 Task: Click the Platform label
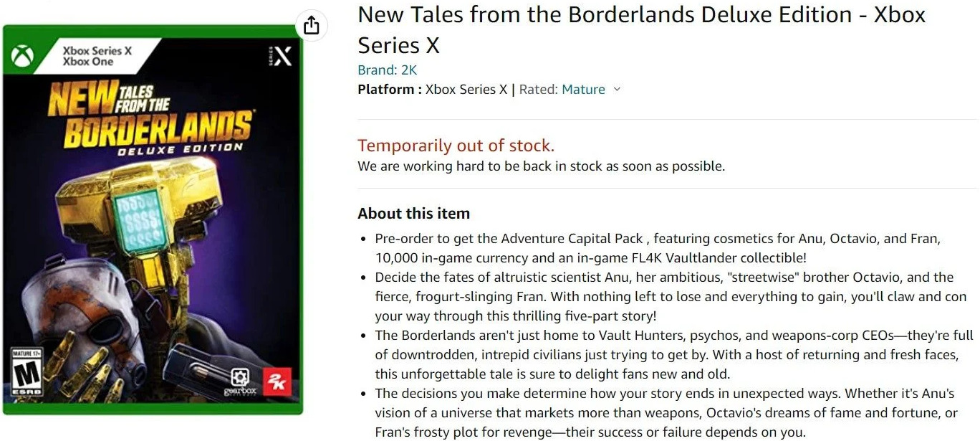tap(389, 90)
